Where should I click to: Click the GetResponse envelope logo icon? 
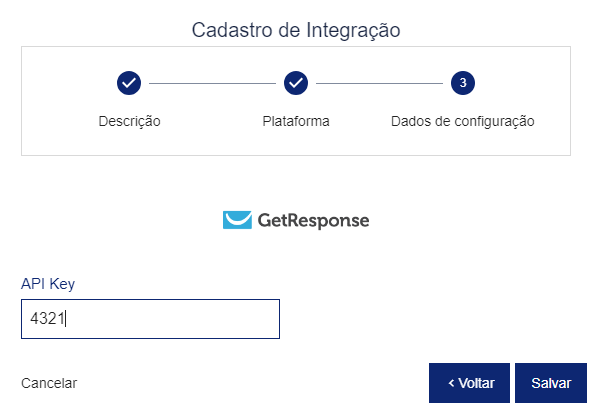click(237, 220)
